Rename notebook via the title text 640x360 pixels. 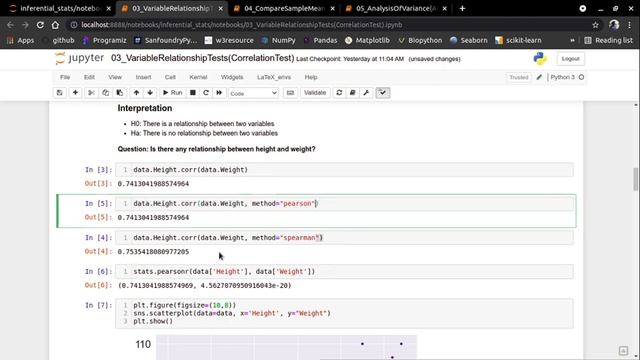tap(202, 58)
